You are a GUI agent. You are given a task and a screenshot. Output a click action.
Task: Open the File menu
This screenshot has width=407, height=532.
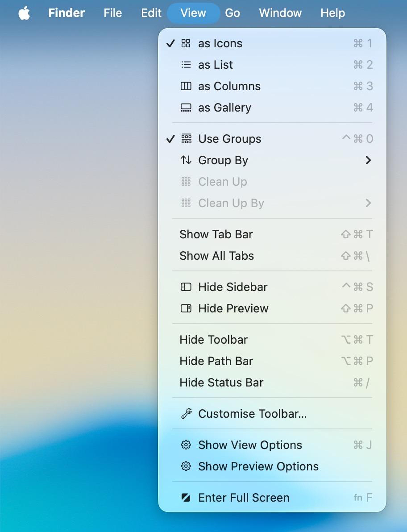click(x=112, y=13)
